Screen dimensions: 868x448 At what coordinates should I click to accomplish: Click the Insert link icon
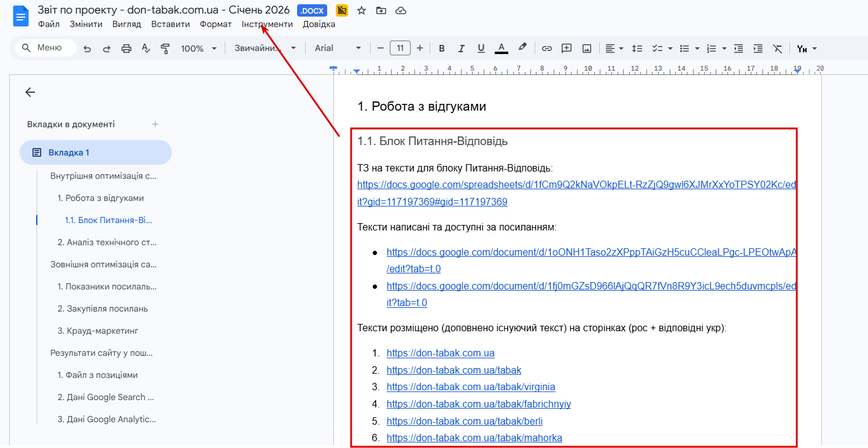pos(546,49)
